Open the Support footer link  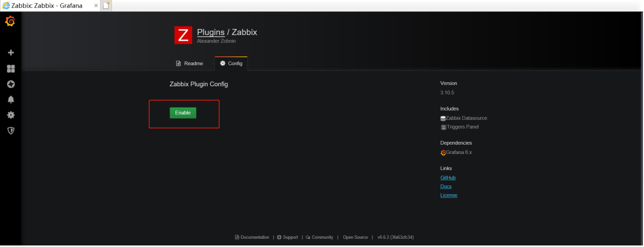287,237
